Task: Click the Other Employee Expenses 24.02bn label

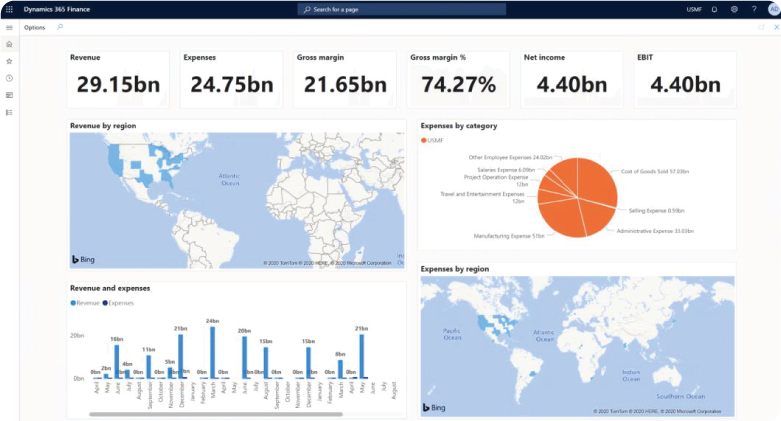Action: pyautogui.click(x=510, y=157)
